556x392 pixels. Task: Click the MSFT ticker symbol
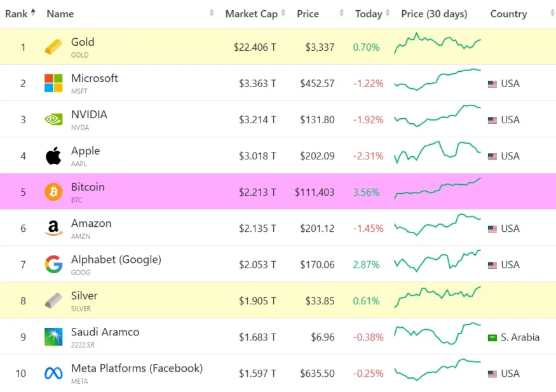[x=79, y=91]
